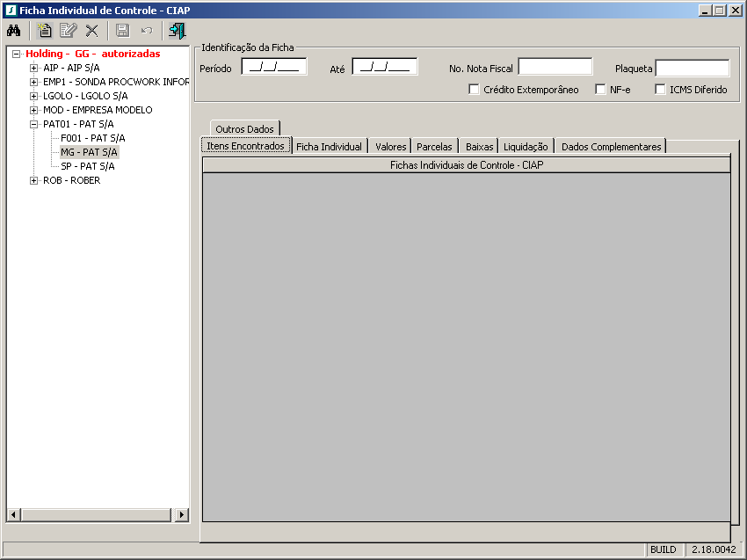Click the exit door icon
The image size is (747, 560).
click(177, 31)
